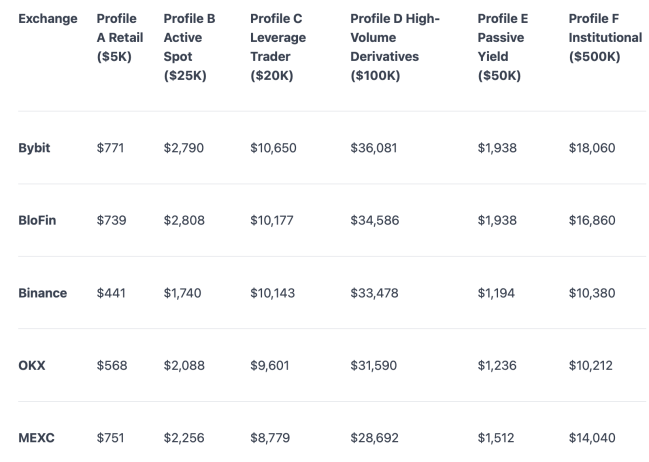The width and height of the screenshot is (649, 462).
Task: Select the Profile A Retail header
Action: pyautogui.click(x=120, y=37)
